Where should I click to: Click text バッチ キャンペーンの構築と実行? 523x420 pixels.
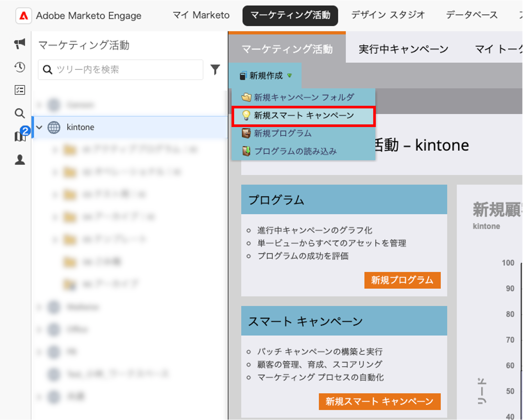320,352
